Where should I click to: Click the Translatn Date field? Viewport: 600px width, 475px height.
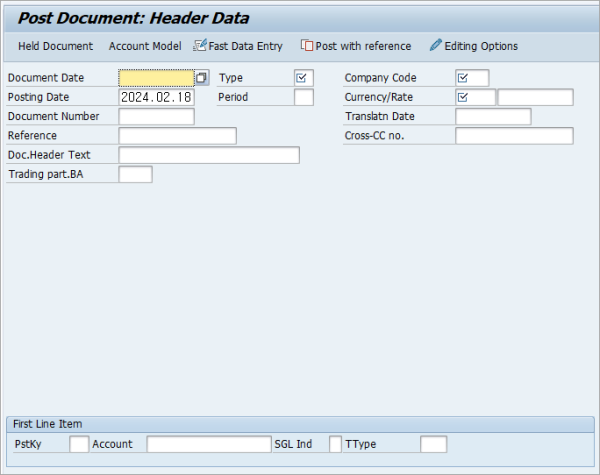click(x=493, y=116)
